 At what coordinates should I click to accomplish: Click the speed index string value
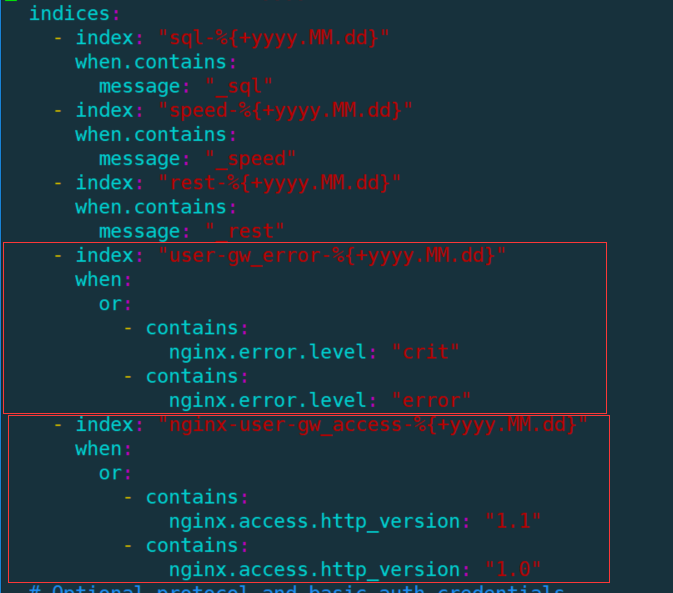(x=285, y=110)
